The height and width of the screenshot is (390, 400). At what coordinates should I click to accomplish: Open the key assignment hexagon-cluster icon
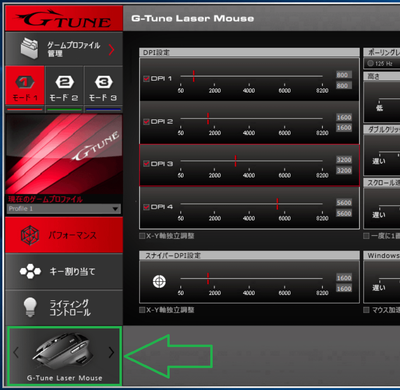coord(30,271)
